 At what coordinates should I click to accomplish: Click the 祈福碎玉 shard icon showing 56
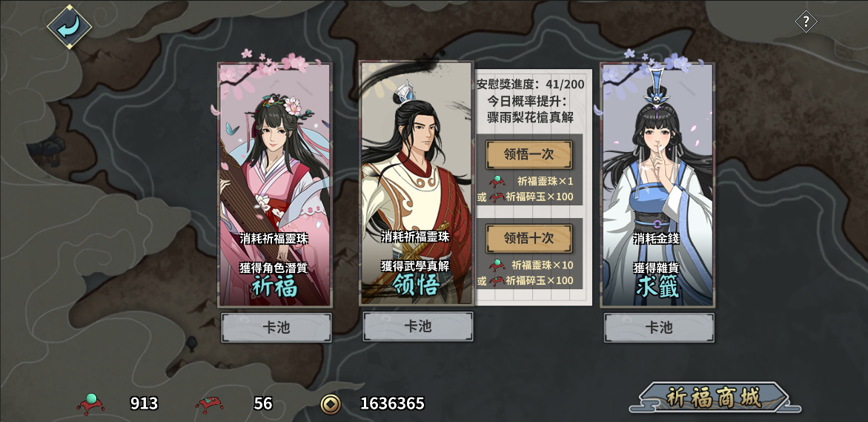(x=209, y=404)
